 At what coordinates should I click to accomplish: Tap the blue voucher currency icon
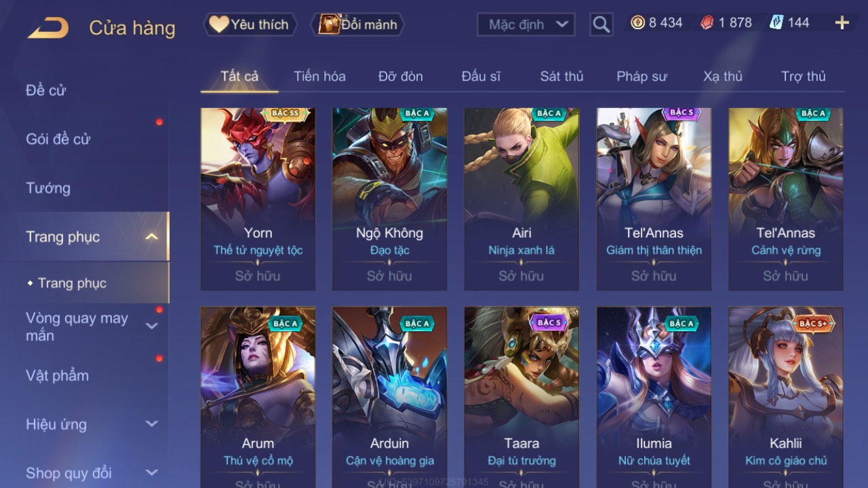[776, 23]
